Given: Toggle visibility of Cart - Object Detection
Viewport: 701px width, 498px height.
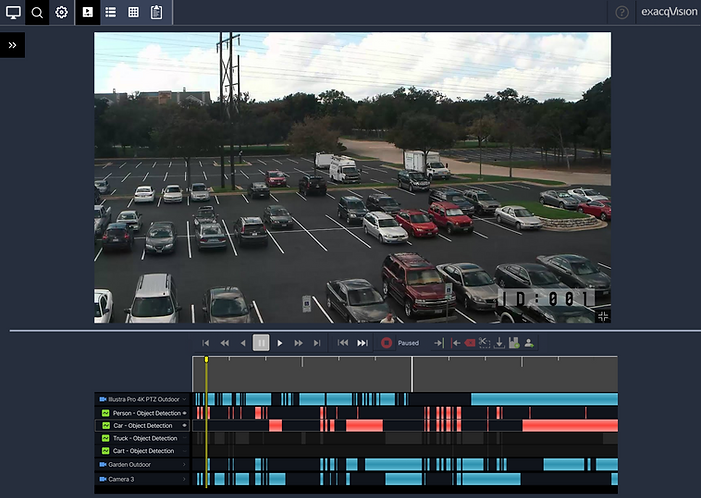Looking at the screenshot, I should pyautogui.click(x=184, y=451).
